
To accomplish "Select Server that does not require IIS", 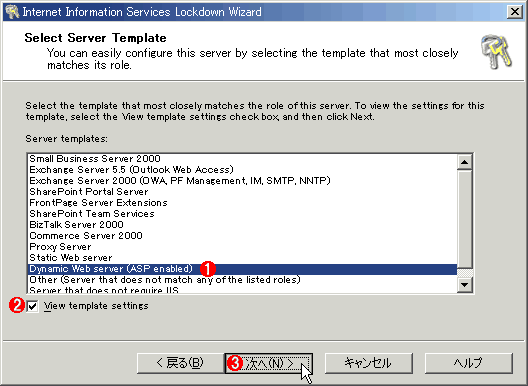I will pos(242,289).
